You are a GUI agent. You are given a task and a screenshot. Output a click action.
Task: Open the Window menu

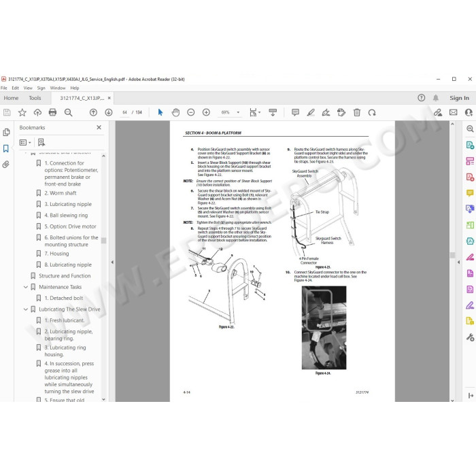58,88
